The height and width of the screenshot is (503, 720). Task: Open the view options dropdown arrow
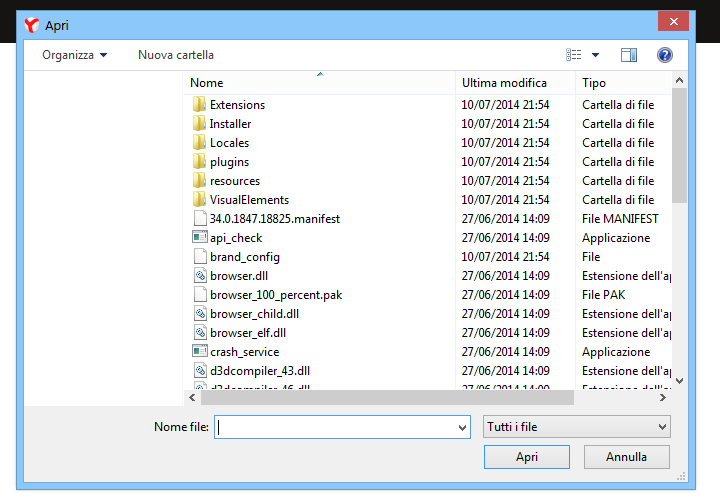coord(595,55)
